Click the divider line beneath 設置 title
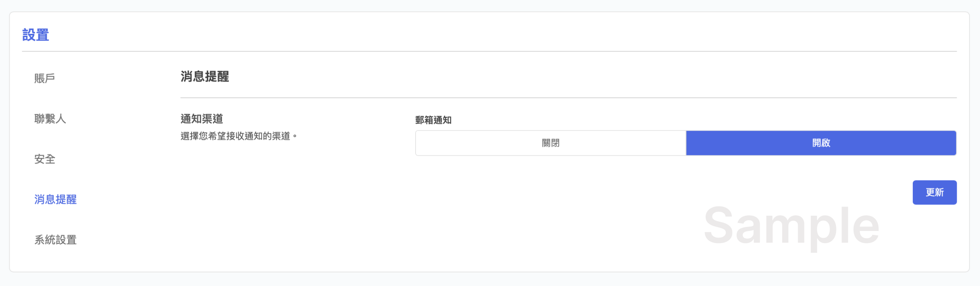The height and width of the screenshot is (286, 980). point(489,51)
